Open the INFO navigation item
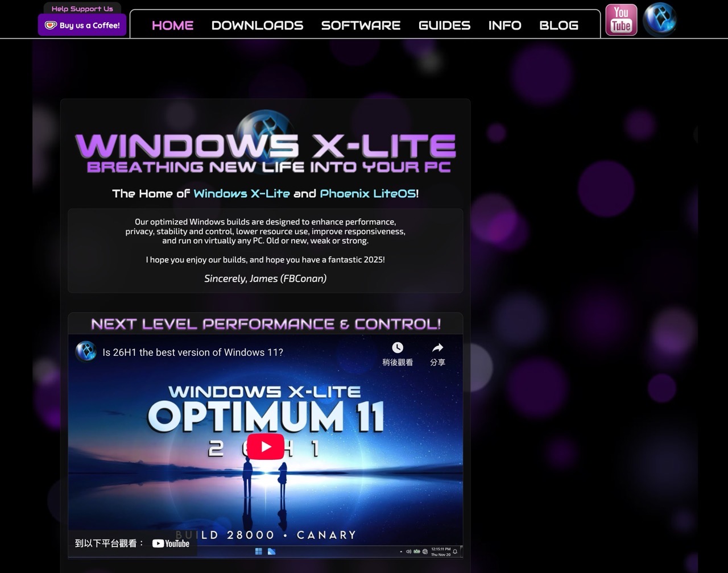This screenshot has height=573, width=728. pos(504,26)
